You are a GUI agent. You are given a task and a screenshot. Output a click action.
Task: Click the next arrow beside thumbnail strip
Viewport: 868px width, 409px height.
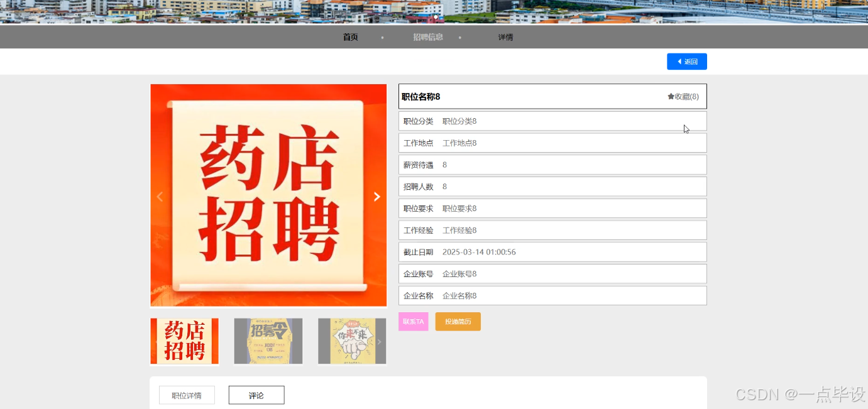click(379, 341)
